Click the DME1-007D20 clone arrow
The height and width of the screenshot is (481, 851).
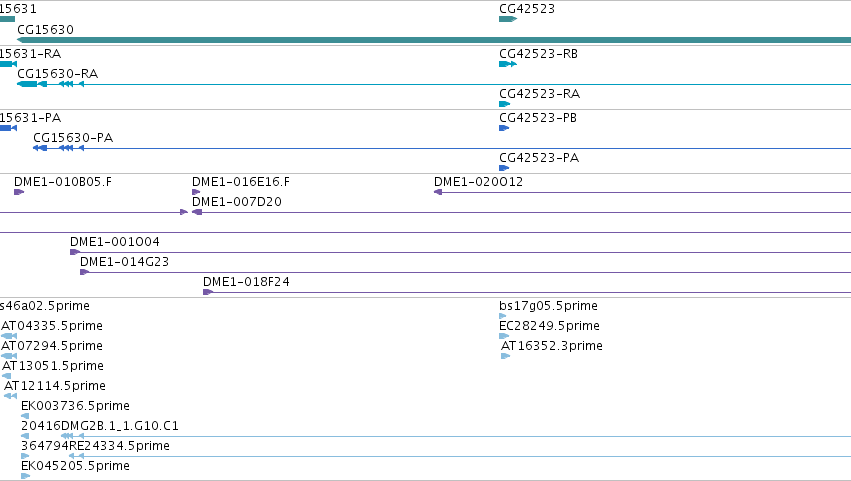point(522,212)
